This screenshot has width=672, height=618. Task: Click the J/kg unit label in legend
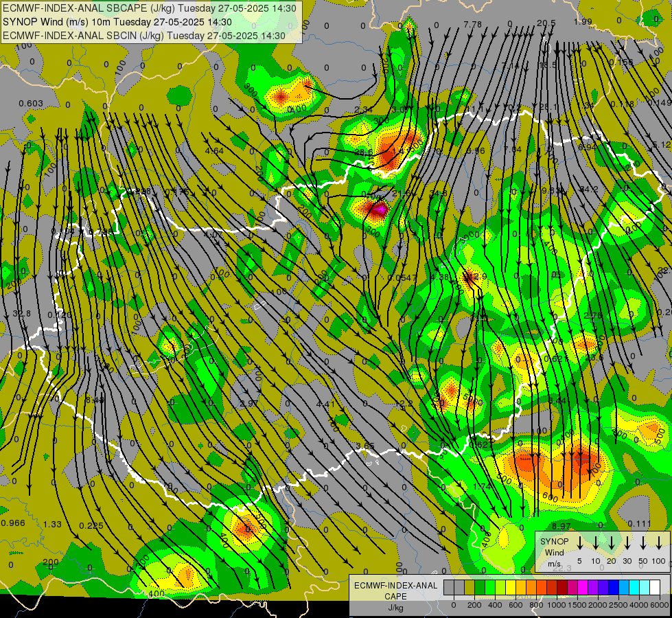pyautogui.click(x=395, y=607)
